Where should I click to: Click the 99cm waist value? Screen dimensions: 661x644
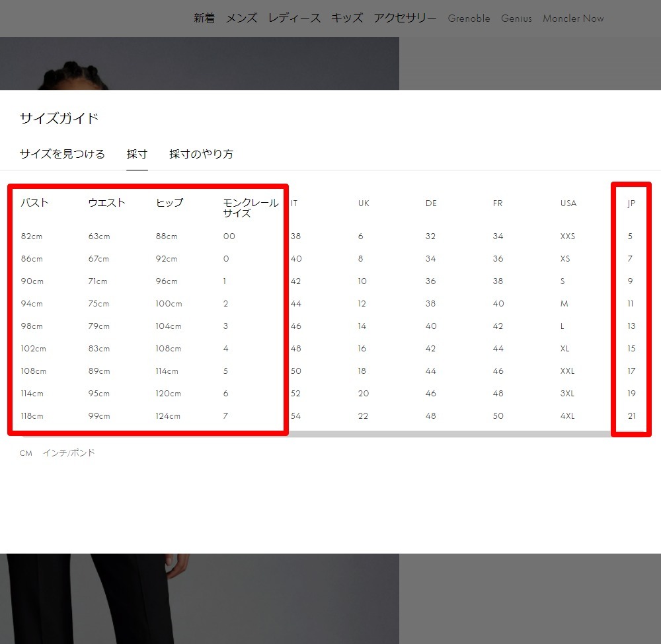[99, 415]
